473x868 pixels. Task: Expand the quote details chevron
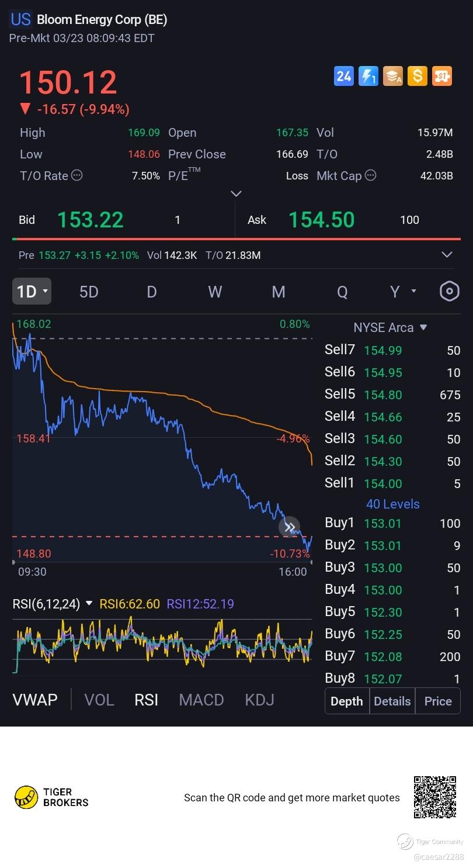click(236, 193)
